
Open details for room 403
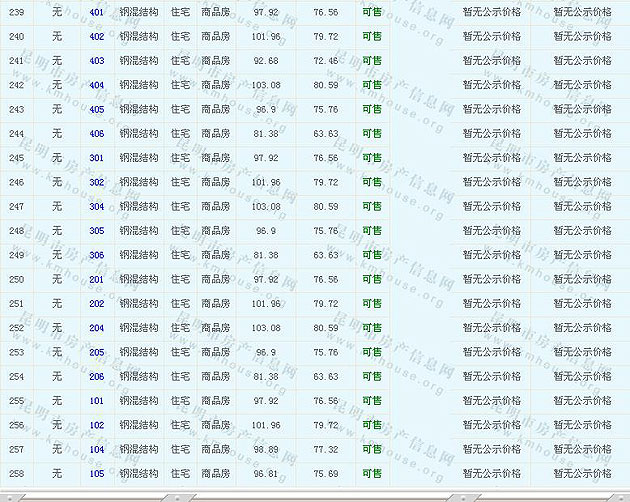pyautogui.click(x=96, y=61)
